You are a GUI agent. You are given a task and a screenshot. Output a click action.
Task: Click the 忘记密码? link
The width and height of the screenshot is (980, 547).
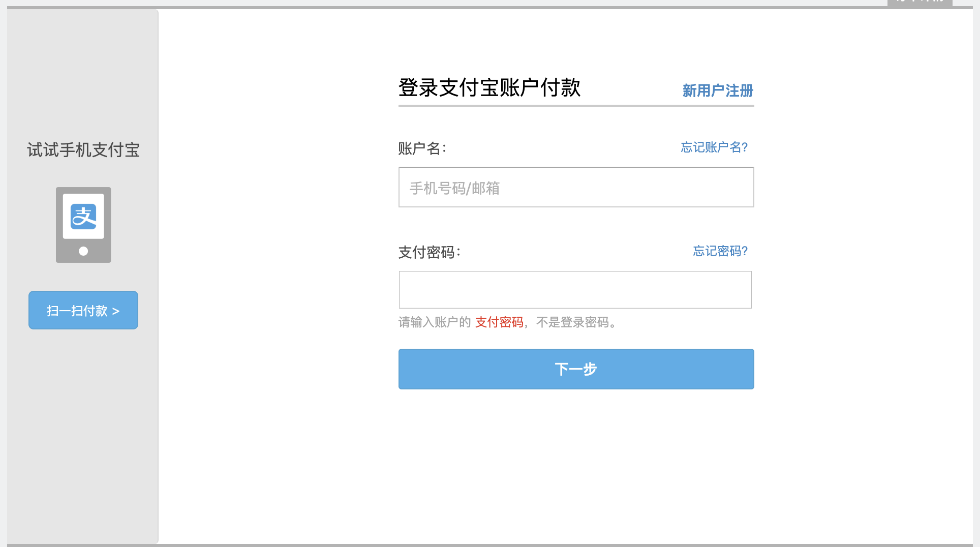[x=720, y=251]
